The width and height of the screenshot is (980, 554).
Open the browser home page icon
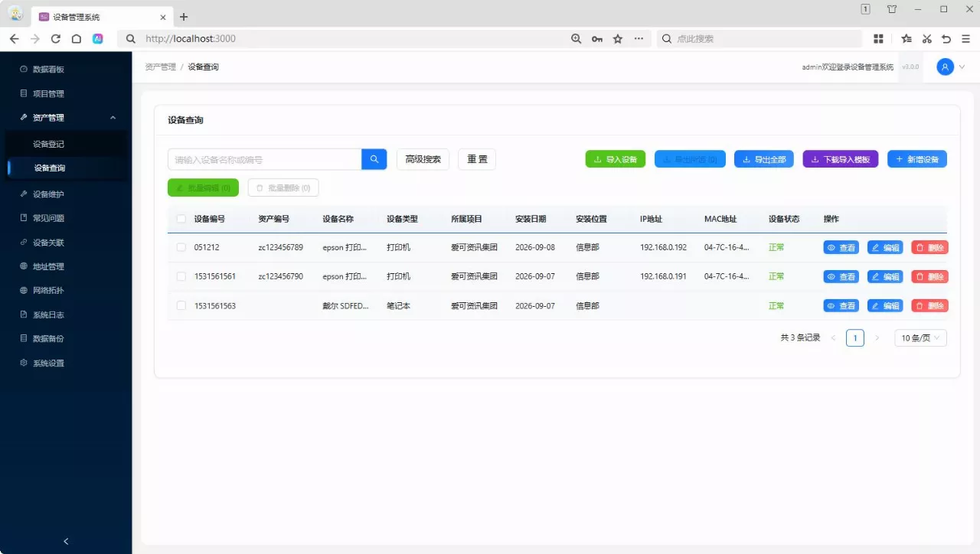pyautogui.click(x=77, y=39)
